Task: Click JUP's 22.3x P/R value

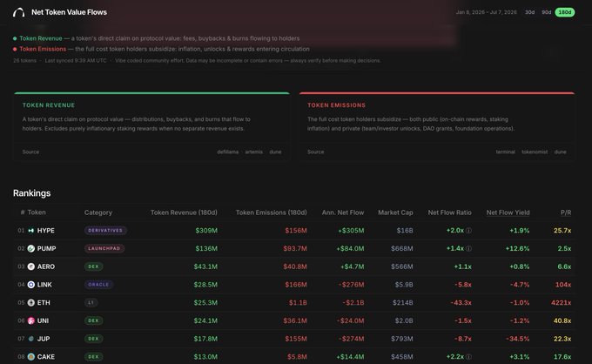Action: [x=562, y=339]
